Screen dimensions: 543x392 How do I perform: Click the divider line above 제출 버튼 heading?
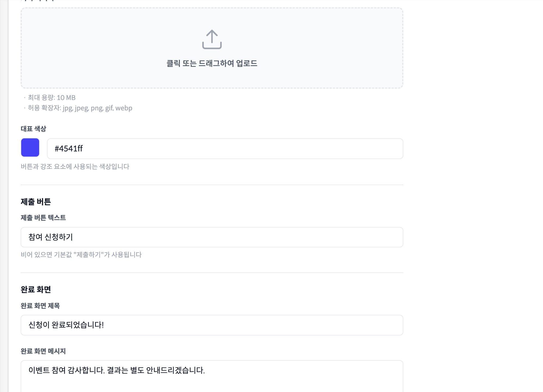212,185
